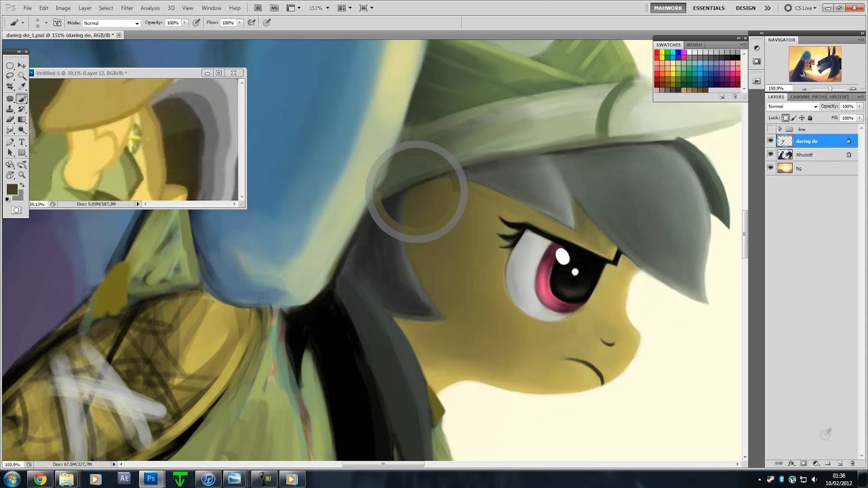The image size is (868, 488).
Task: Launch Adobe Bridge from application bar
Action: click(x=258, y=7)
